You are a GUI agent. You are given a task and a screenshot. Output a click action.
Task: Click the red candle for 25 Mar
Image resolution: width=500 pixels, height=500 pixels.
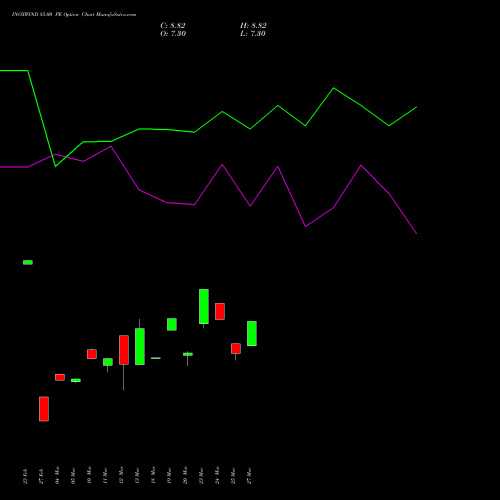point(236,348)
